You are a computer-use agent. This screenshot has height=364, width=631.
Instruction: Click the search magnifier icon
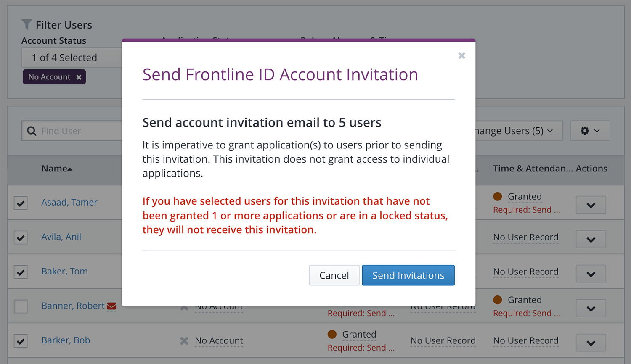32,131
